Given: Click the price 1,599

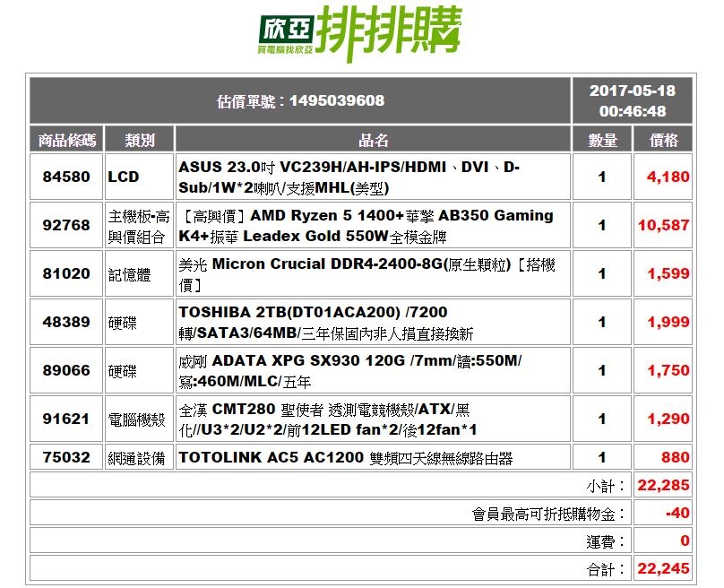Looking at the screenshot, I should 668,274.
